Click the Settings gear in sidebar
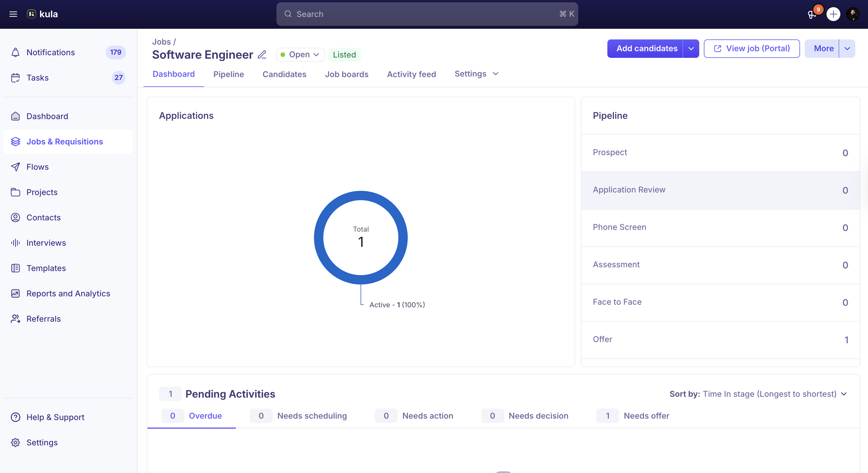The width and height of the screenshot is (868, 473). click(x=16, y=443)
